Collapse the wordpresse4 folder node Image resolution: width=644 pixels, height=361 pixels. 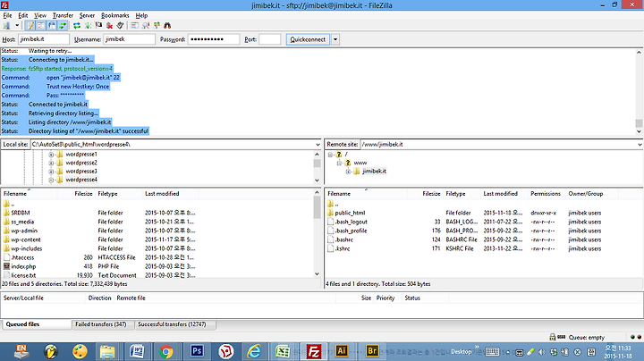(x=51, y=180)
